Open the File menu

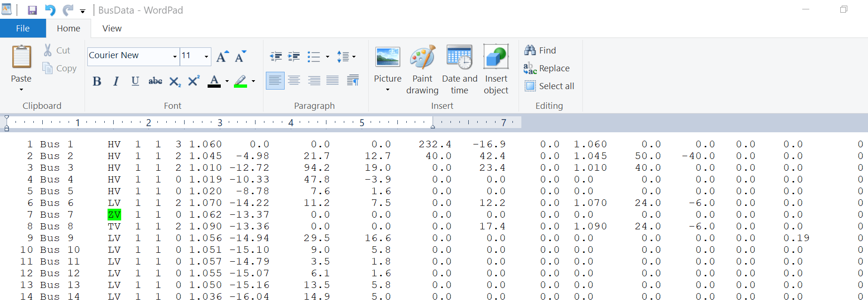(23, 29)
